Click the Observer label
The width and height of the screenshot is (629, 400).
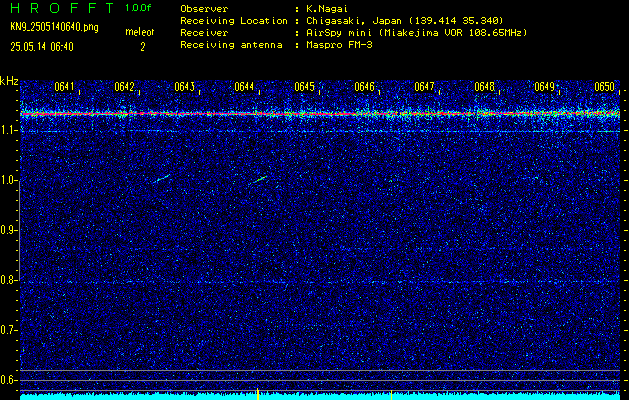(204, 9)
